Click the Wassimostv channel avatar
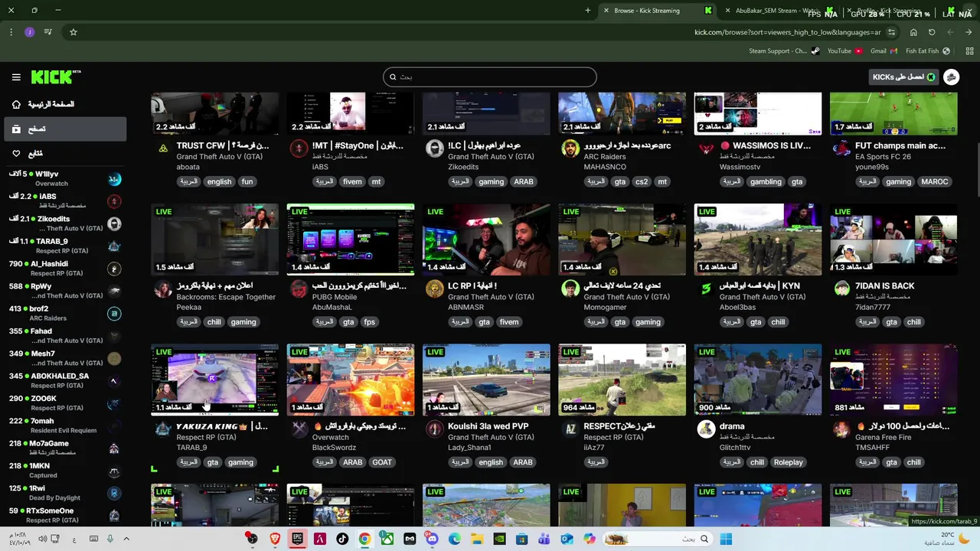Viewport: 980px width, 551px height. point(706,148)
